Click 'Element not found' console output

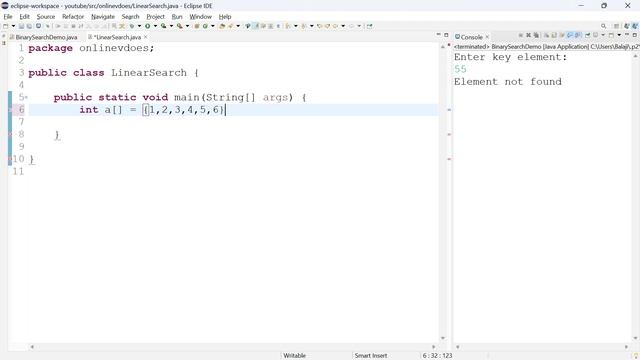508,82
